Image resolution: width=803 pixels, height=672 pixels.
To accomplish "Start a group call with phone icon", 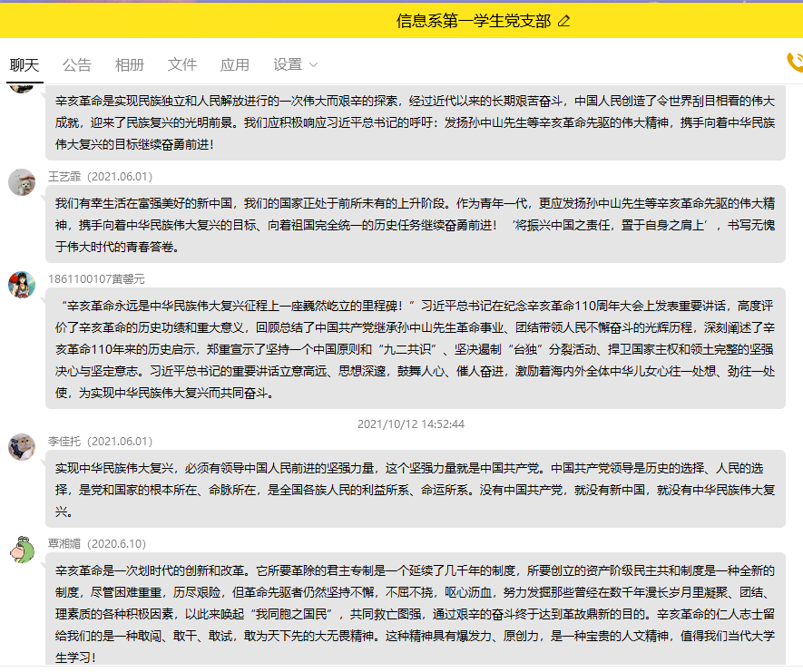I will [794, 62].
